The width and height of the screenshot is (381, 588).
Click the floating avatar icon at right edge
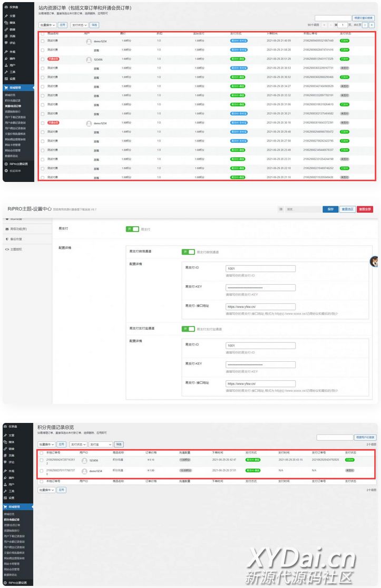tap(375, 261)
